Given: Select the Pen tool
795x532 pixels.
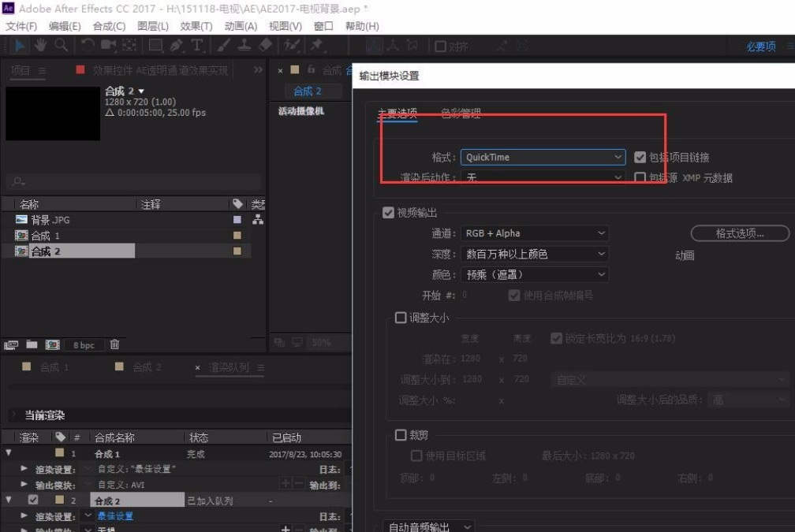Looking at the screenshot, I should tap(176, 46).
